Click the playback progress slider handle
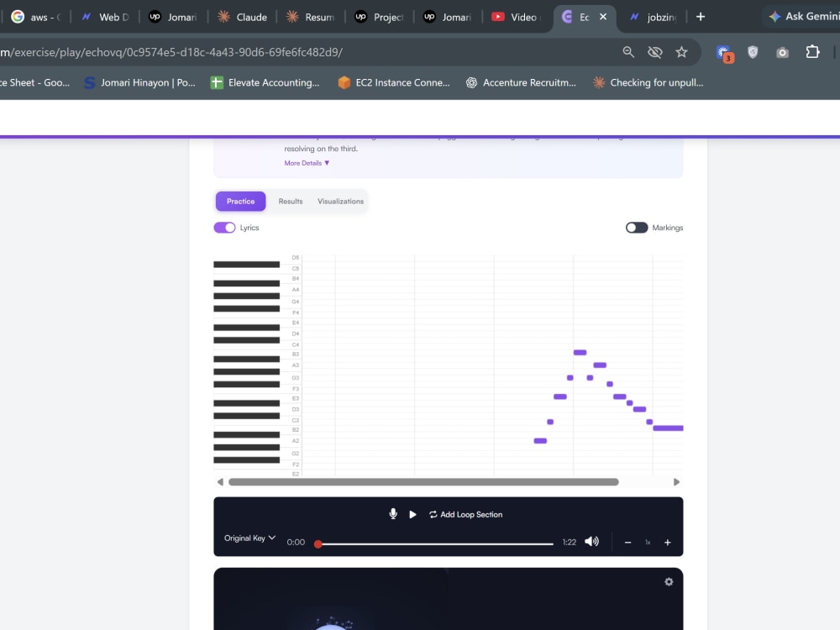Viewport: 840px width, 630px height. 318,543
